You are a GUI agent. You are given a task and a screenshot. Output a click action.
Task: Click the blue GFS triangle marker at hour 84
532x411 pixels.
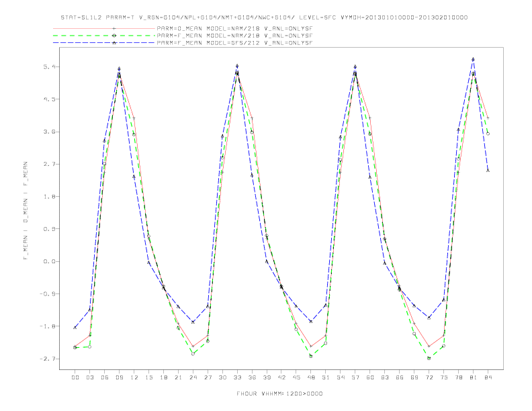point(488,171)
